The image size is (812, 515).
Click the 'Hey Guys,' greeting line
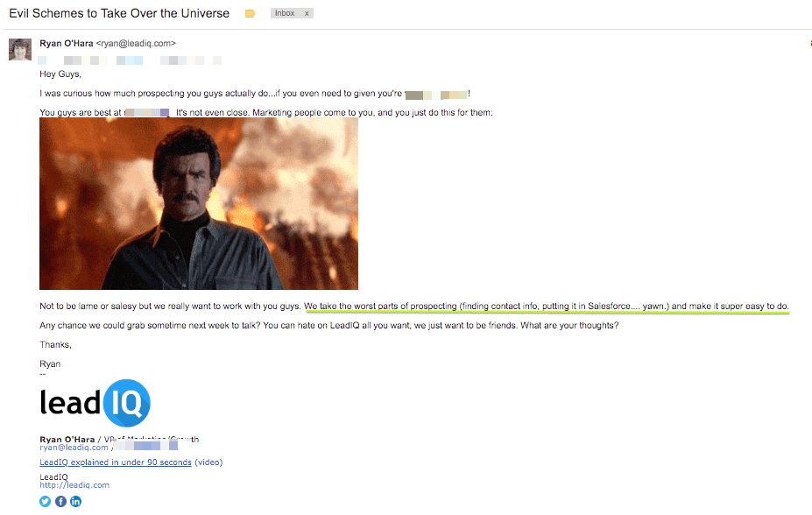[x=60, y=74]
